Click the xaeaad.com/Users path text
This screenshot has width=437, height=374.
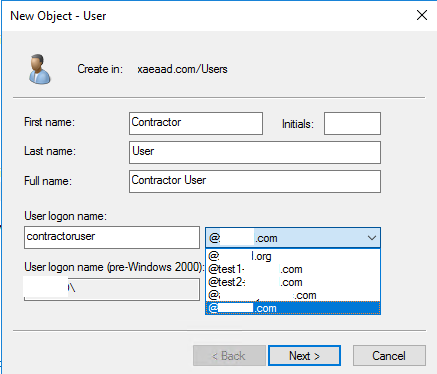[182, 69]
